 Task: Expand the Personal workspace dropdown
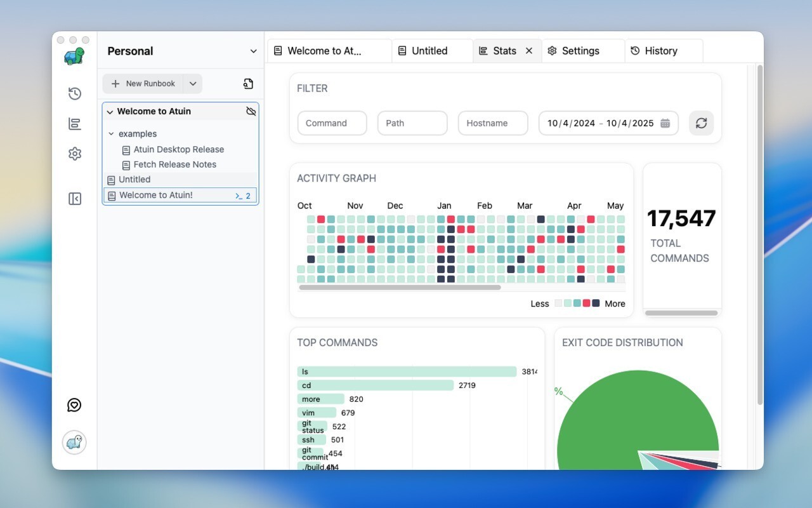(253, 51)
